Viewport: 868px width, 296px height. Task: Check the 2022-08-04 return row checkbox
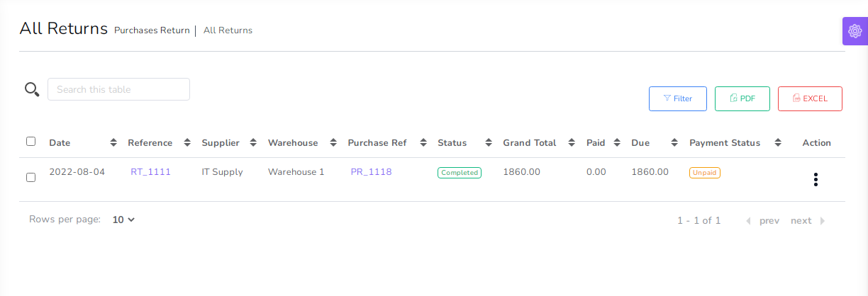[x=31, y=177]
